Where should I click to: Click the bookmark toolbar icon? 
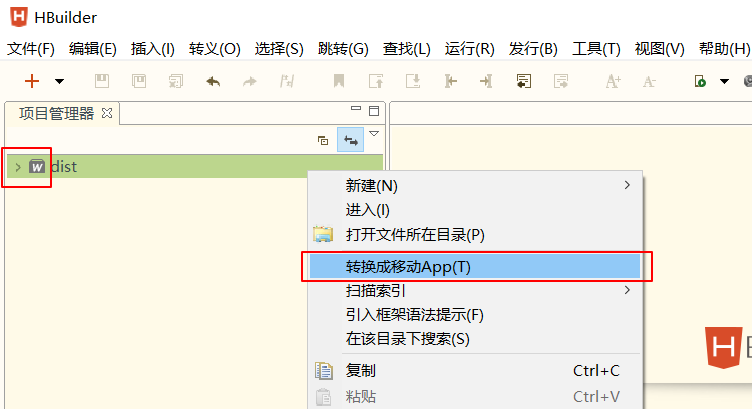tap(339, 81)
